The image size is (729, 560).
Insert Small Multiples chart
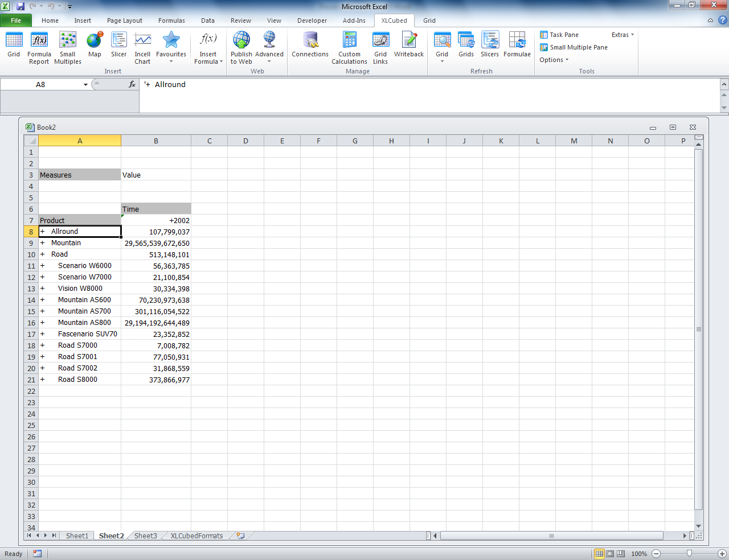[x=68, y=48]
